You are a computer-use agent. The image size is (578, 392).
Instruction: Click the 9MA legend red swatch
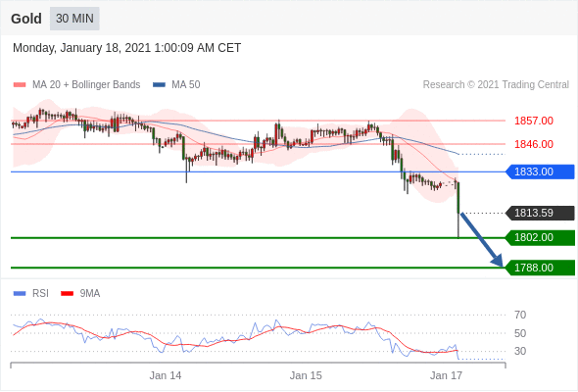pyautogui.click(x=67, y=294)
